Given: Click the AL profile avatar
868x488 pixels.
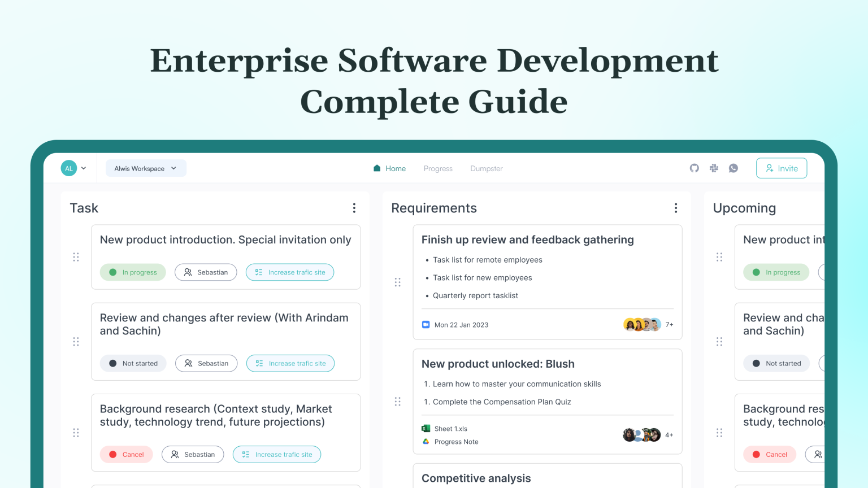Looking at the screenshot, I should pos(69,168).
